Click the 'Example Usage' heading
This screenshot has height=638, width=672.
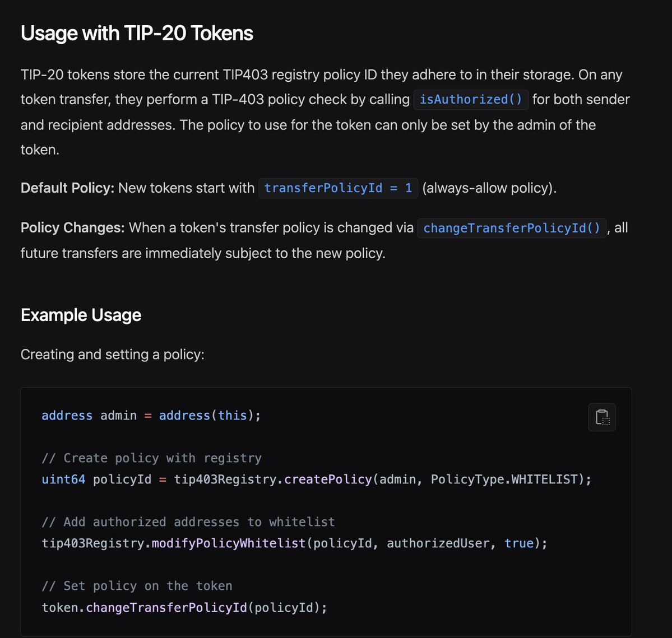point(81,315)
